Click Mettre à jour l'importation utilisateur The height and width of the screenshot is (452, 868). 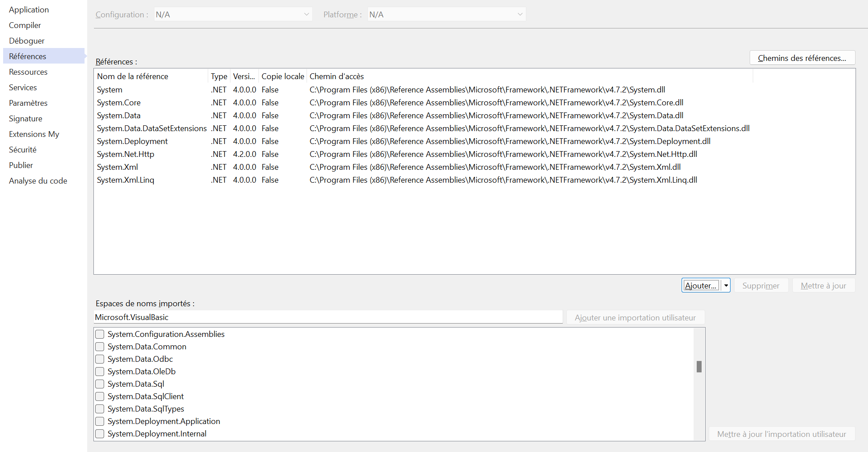click(782, 434)
